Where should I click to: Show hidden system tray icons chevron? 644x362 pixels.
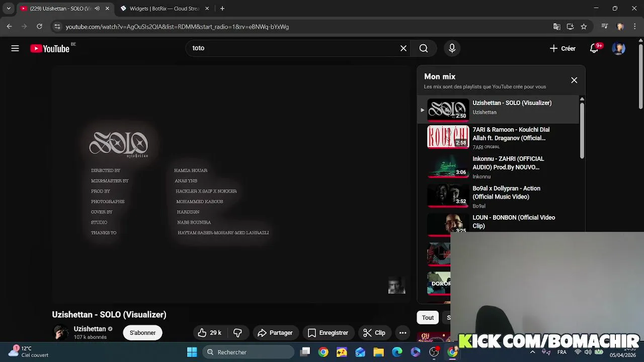pos(532,352)
